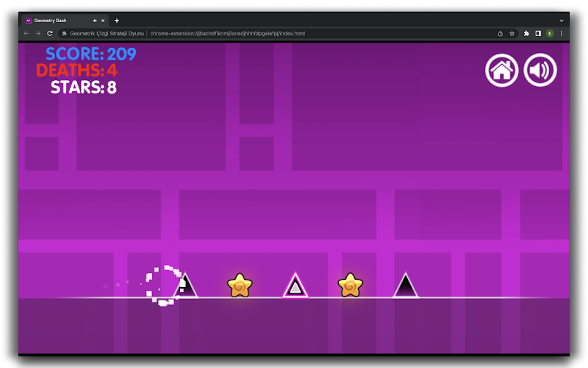Mute tab audio on Geometry Dash tab
Image resolution: width=588 pixels, height=368 pixels.
[95, 21]
